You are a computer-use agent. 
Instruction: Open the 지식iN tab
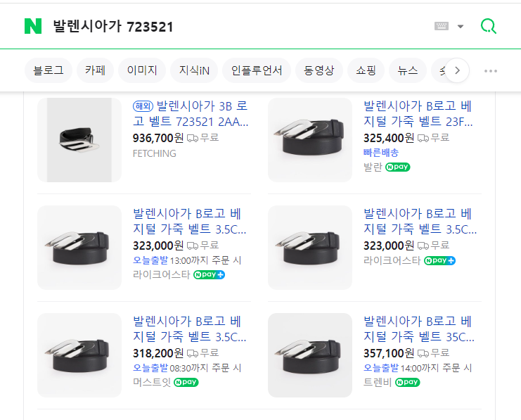pos(194,70)
